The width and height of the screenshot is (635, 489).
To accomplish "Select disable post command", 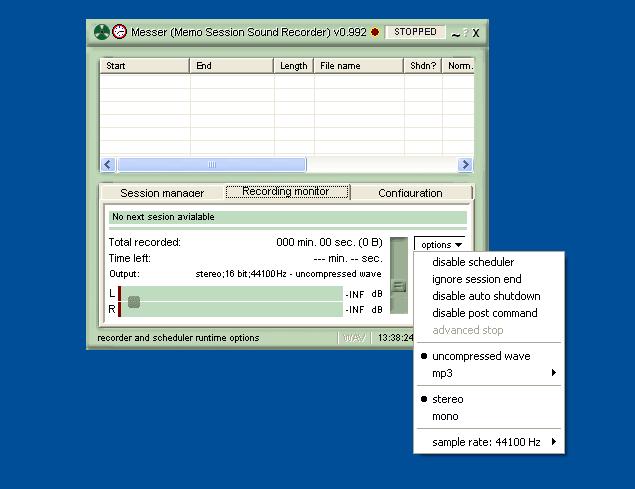I will 489,313.
